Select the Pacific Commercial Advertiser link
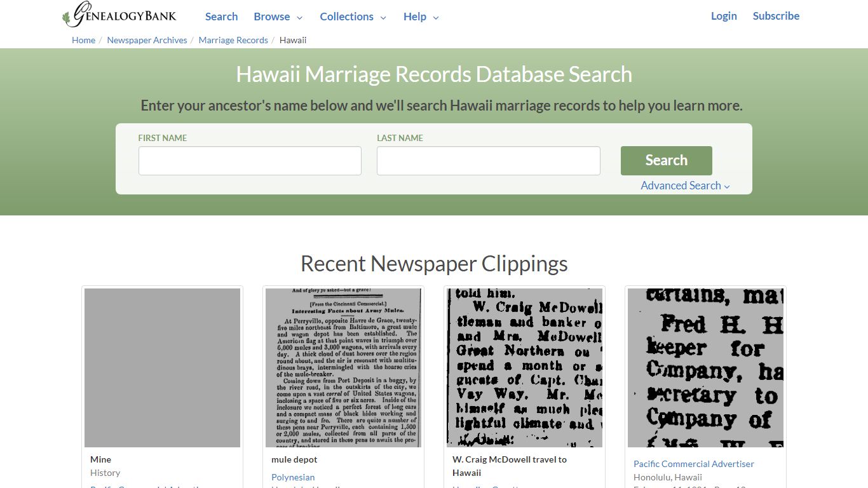This screenshot has height=488, width=868. pyautogui.click(x=694, y=464)
